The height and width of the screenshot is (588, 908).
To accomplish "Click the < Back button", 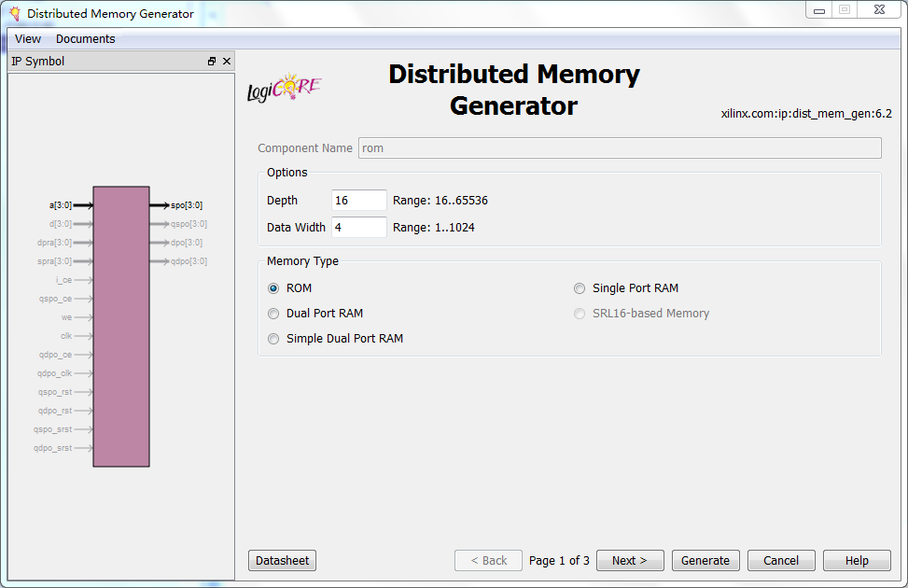I will (x=488, y=560).
